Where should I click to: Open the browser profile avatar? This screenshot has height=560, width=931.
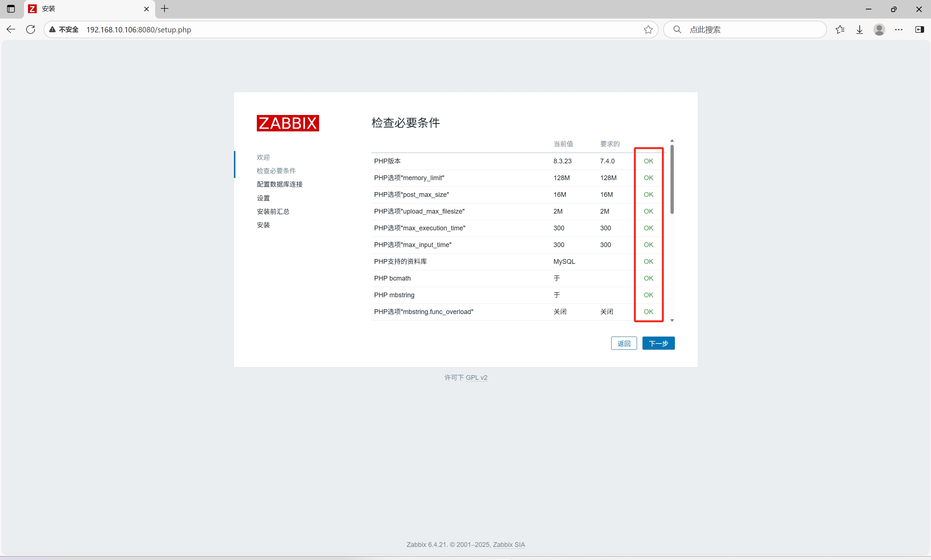pos(879,29)
